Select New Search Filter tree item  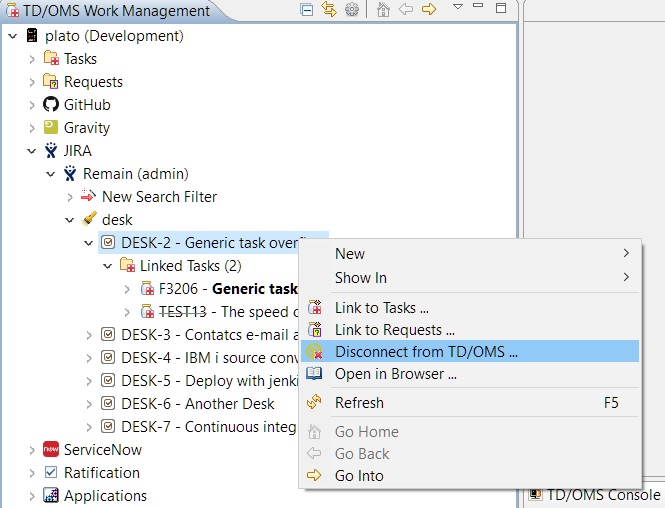click(x=159, y=197)
